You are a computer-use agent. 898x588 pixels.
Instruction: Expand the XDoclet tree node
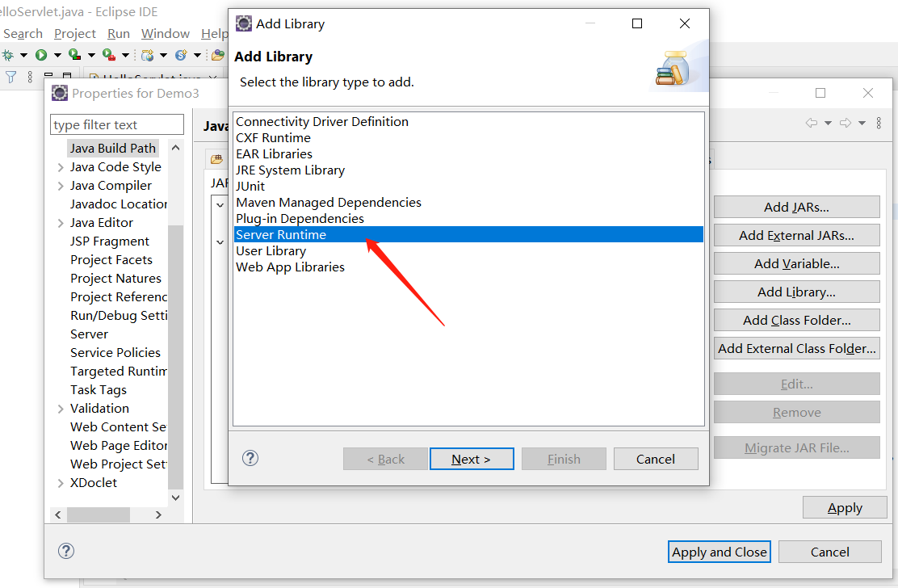click(61, 483)
